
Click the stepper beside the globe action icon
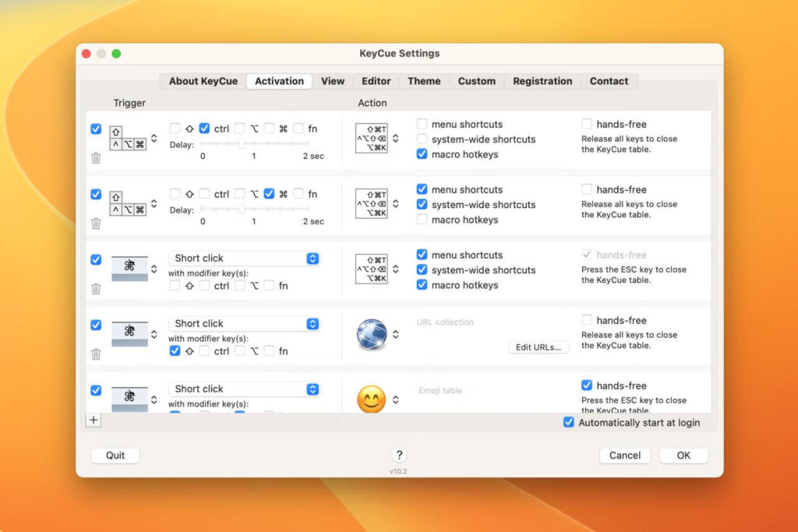(x=397, y=333)
